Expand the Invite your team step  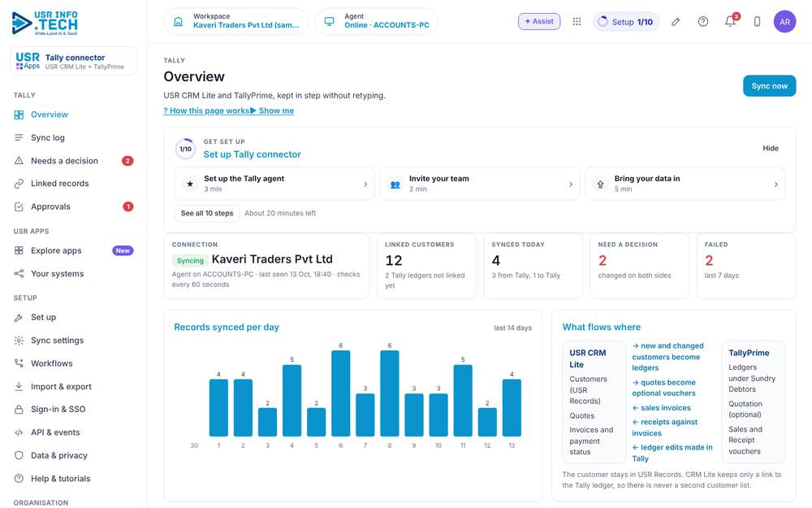click(480, 184)
